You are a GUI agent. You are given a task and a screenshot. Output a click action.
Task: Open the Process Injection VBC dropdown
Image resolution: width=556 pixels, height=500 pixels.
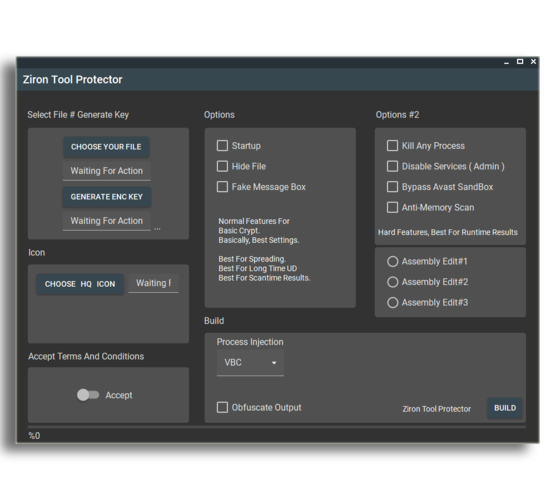click(250, 363)
